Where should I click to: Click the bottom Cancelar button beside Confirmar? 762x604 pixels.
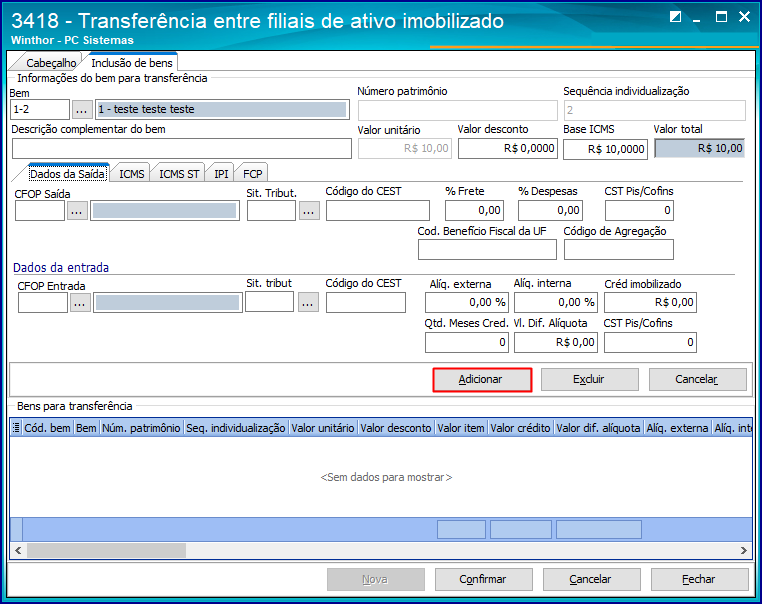591,579
